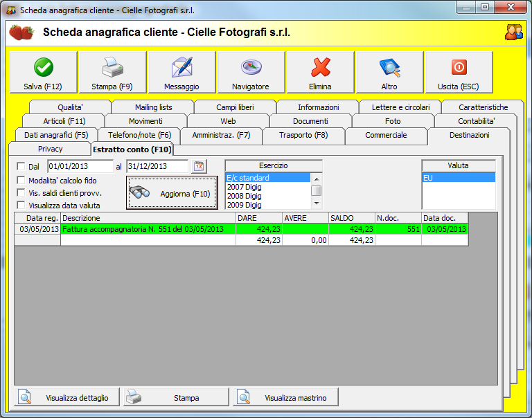Click the printer icon on bottom Stampa
The height and width of the screenshot is (418, 532).
[134, 397]
